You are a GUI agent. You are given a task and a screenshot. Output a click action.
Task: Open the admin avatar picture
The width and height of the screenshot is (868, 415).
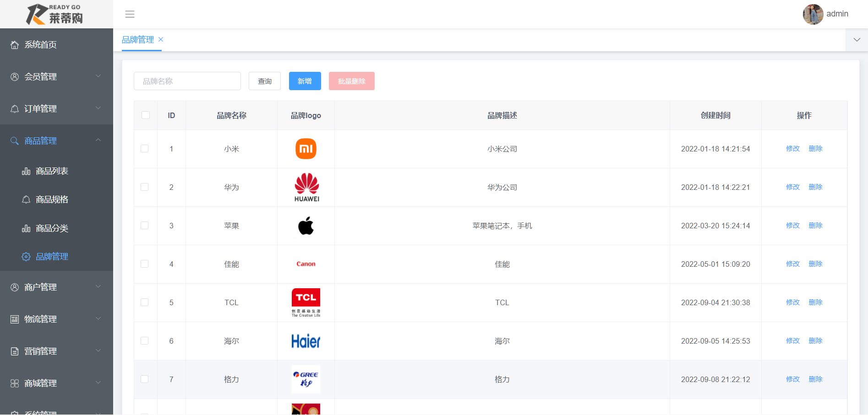(x=813, y=14)
